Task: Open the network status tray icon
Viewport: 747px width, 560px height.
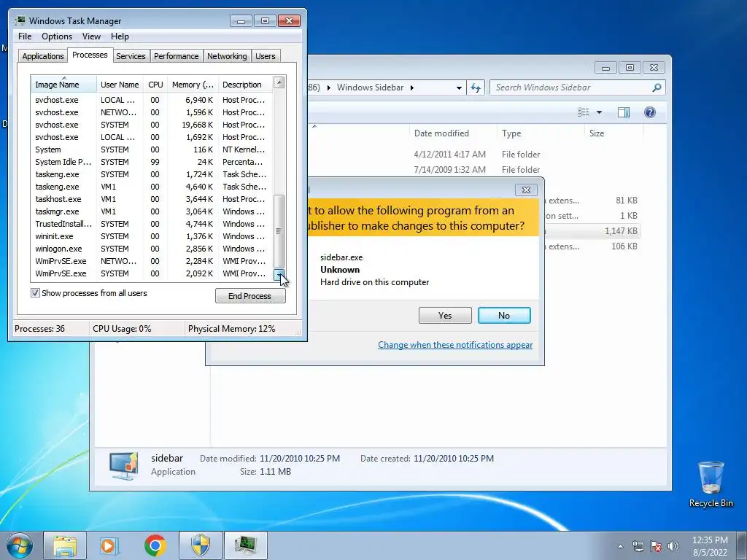Action: 638,546
